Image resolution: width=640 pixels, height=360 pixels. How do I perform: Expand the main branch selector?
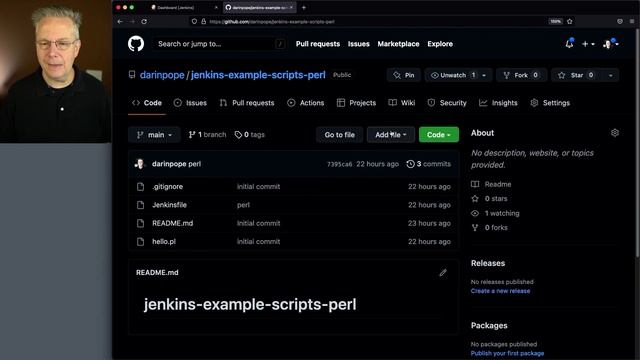pyautogui.click(x=154, y=135)
